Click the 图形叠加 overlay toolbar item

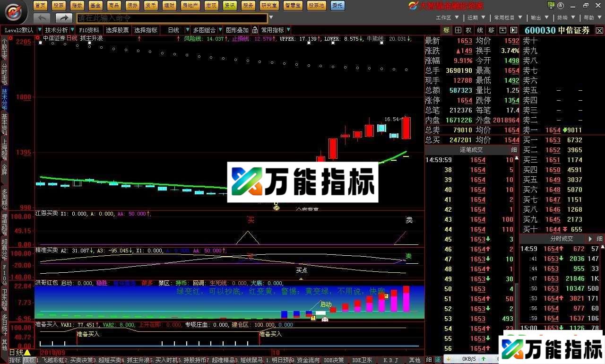[237, 30]
